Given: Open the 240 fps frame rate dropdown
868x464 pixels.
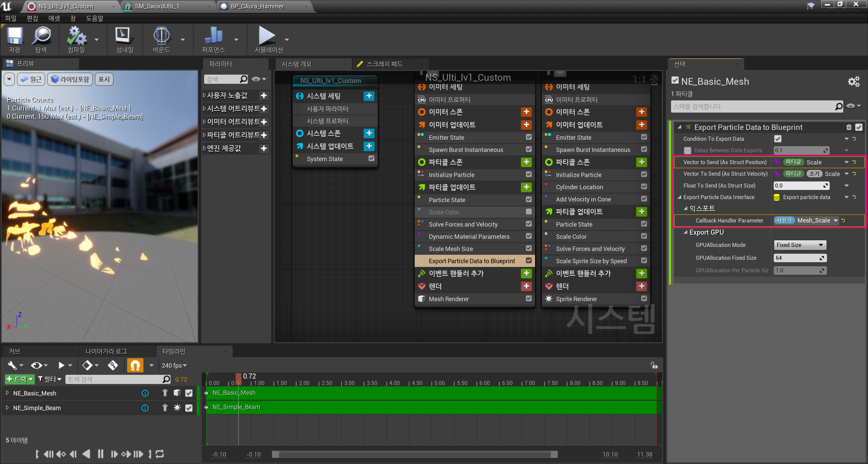Looking at the screenshot, I should [x=174, y=365].
